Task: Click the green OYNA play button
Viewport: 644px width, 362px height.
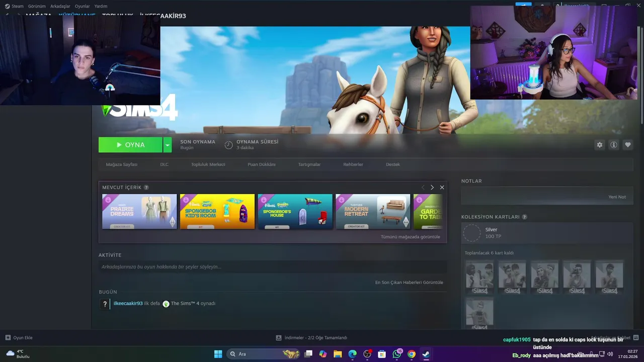Action: point(130,145)
